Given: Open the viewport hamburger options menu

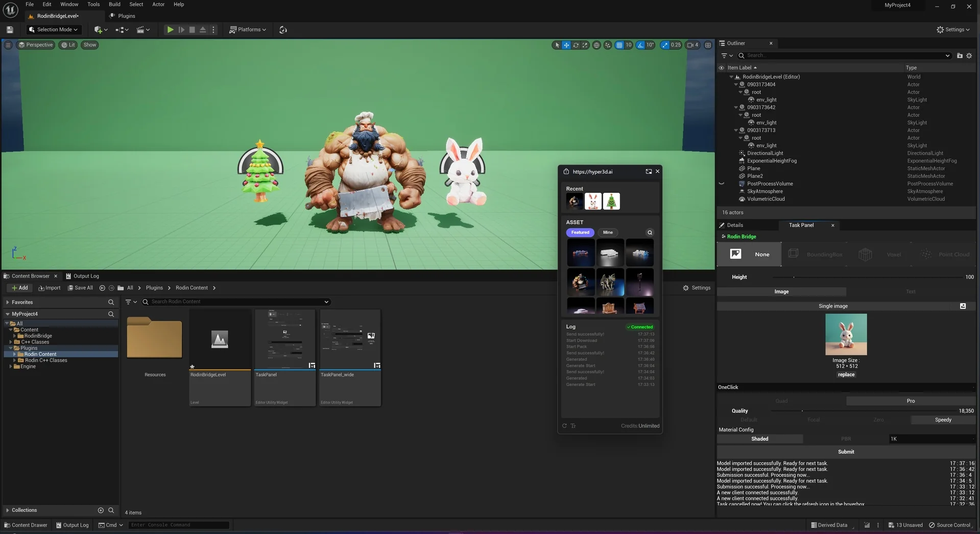Looking at the screenshot, I should click(8, 45).
